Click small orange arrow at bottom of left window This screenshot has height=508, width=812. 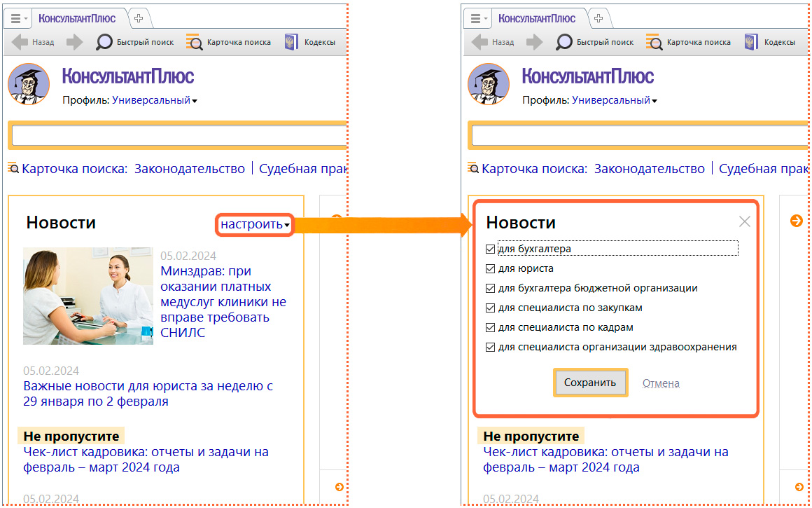(339, 487)
